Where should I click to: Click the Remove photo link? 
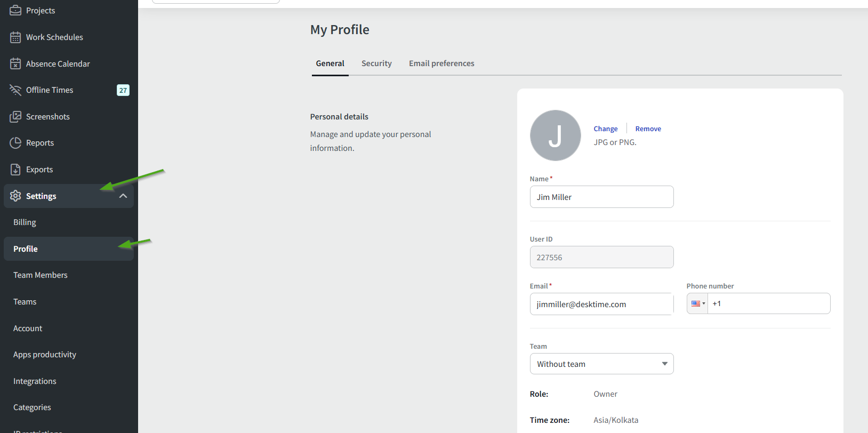tap(648, 129)
